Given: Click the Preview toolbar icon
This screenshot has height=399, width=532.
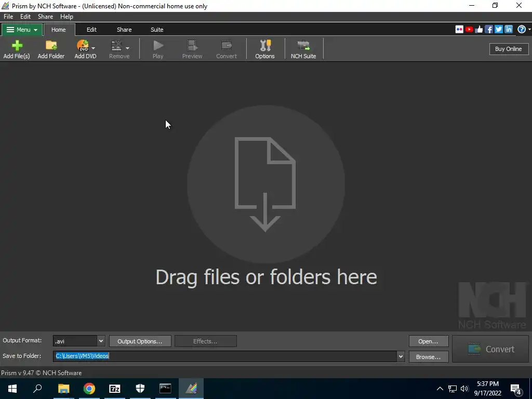Looking at the screenshot, I should (x=192, y=49).
